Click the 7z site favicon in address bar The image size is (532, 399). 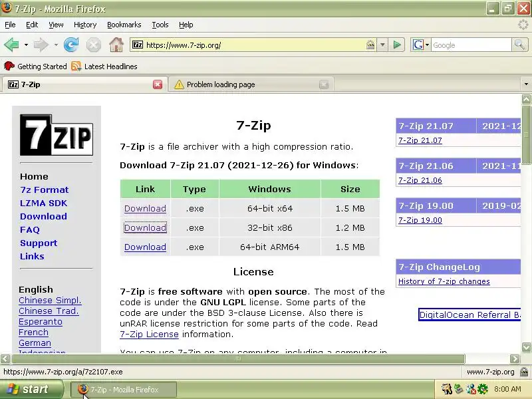tap(138, 45)
